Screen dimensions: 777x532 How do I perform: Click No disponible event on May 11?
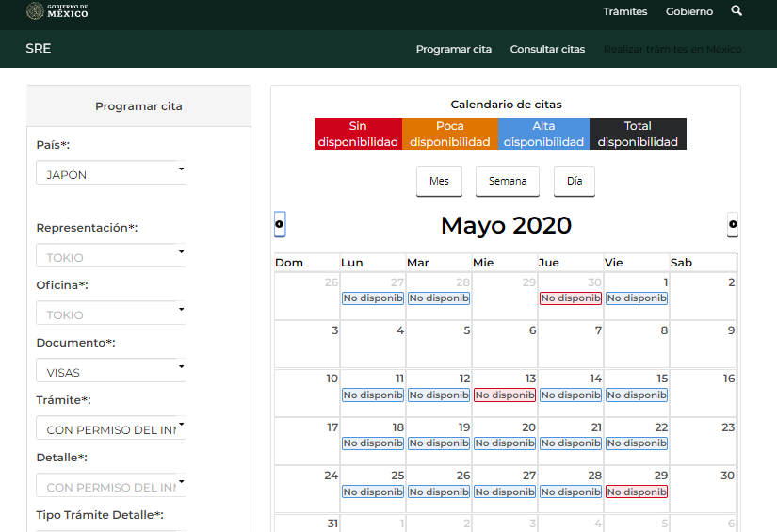[x=373, y=395]
